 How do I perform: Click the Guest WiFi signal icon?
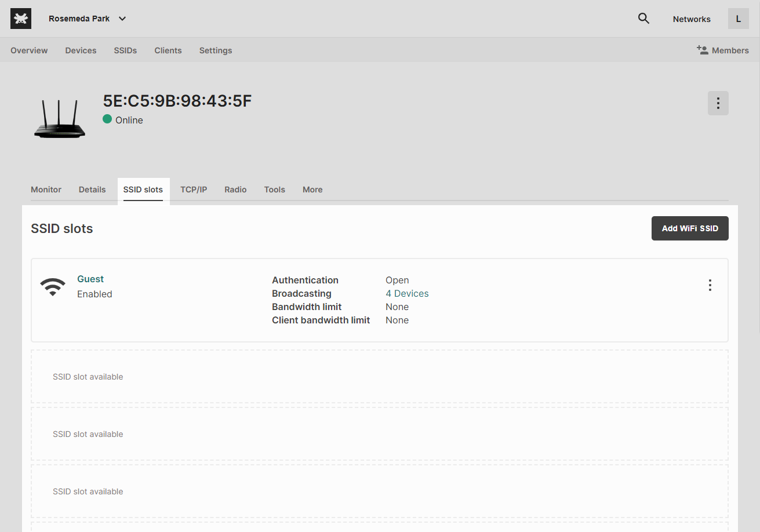pyautogui.click(x=53, y=287)
